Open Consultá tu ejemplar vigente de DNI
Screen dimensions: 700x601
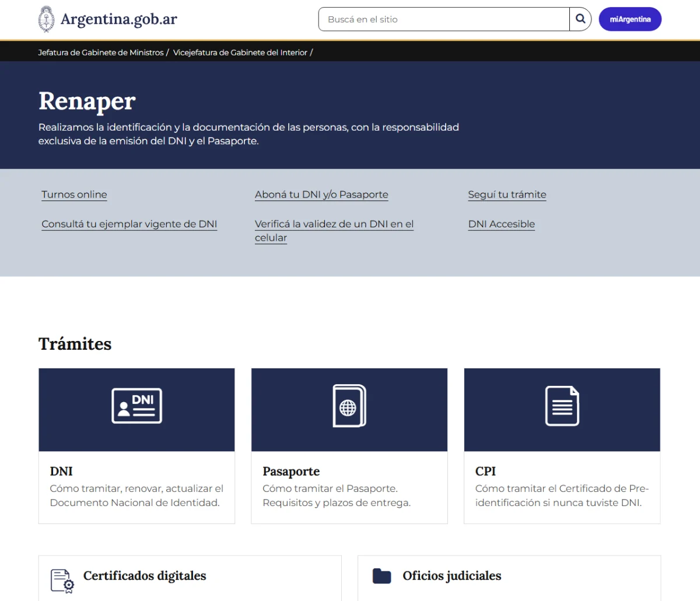coord(129,224)
